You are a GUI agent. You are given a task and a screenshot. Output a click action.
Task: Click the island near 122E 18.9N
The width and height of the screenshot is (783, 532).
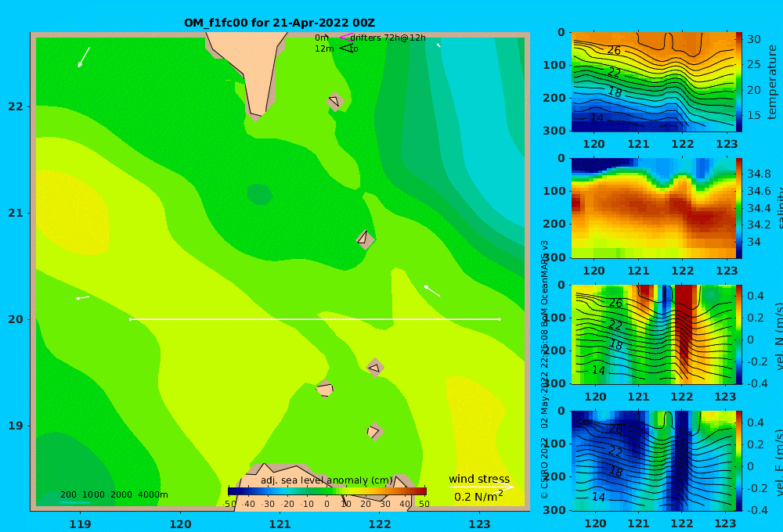point(374,431)
